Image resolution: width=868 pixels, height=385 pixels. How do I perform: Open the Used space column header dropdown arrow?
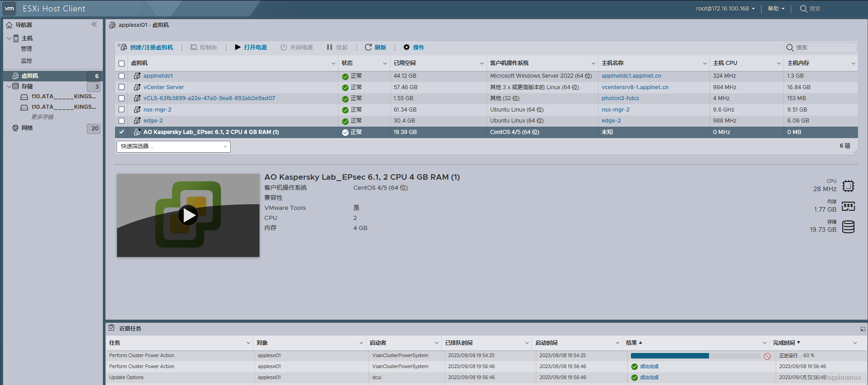coord(482,64)
